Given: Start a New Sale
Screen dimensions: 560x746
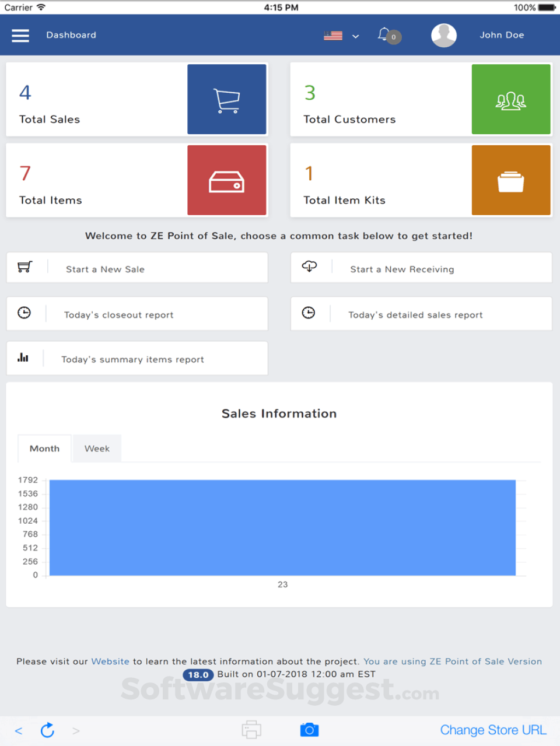Looking at the screenshot, I should click(137, 268).
